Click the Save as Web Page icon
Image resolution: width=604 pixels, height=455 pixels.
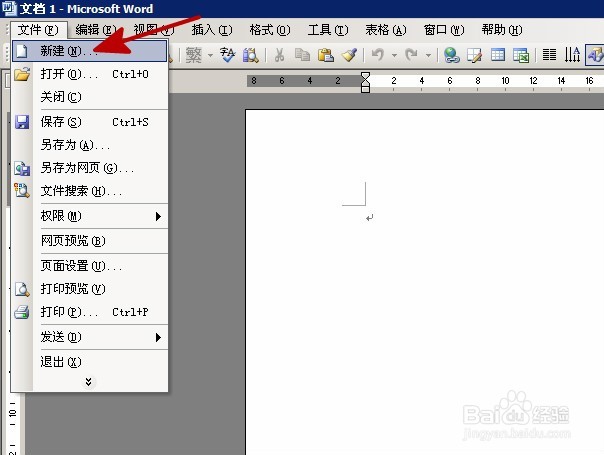pyautogui.click(x=22, y=168)
